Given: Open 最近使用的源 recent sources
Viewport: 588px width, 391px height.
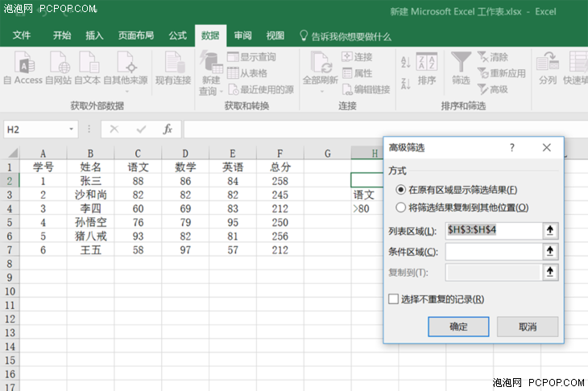Looking at the screenshot, I should [x=261, y=89].
